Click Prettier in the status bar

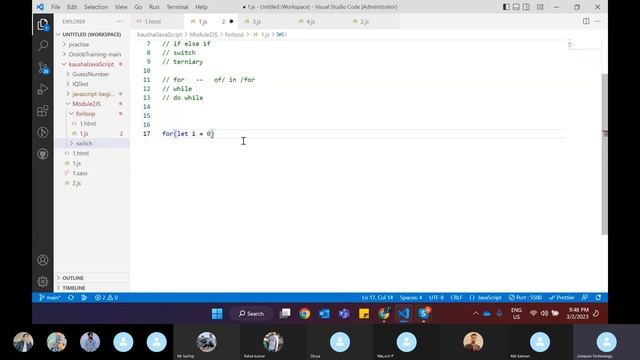tap(562, 298)
